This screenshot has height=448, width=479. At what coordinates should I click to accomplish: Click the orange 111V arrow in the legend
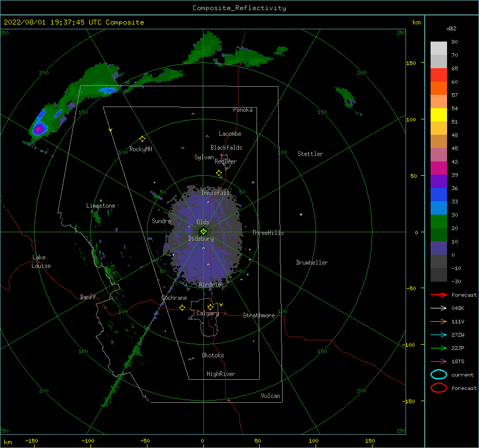coord(439,321)
